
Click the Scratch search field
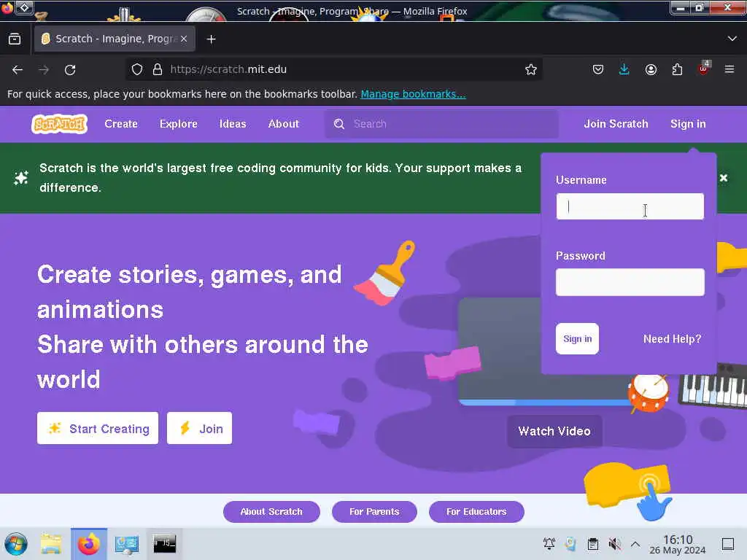pyautogui.click(x=441, y=124)
